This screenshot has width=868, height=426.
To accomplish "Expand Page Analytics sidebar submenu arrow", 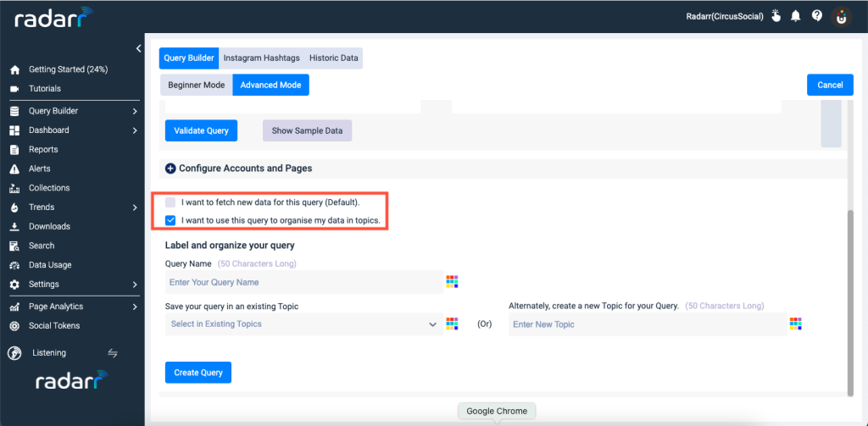I will tap(135, 307).
